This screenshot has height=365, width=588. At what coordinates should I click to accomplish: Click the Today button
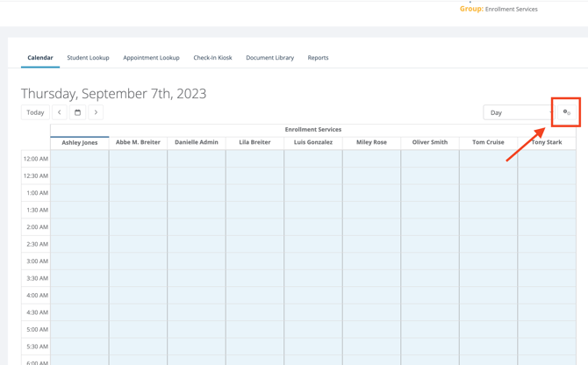click(35, 112)
